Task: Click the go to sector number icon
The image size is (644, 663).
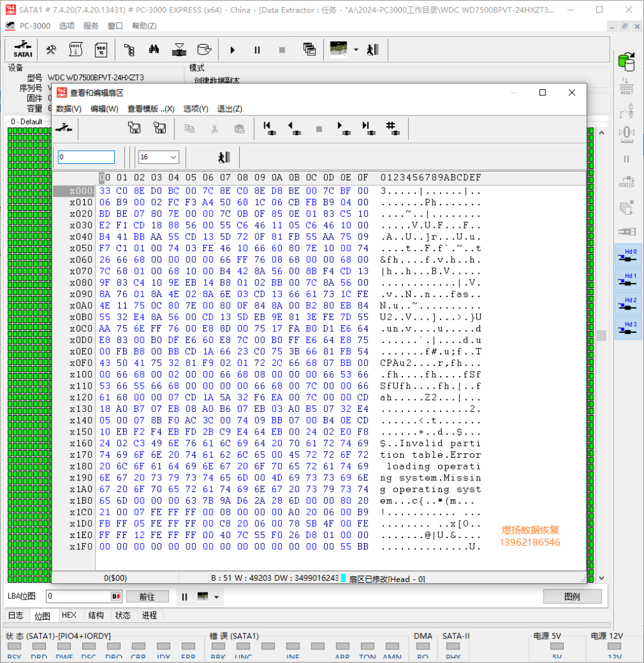Action: click(x=393, y=128)
